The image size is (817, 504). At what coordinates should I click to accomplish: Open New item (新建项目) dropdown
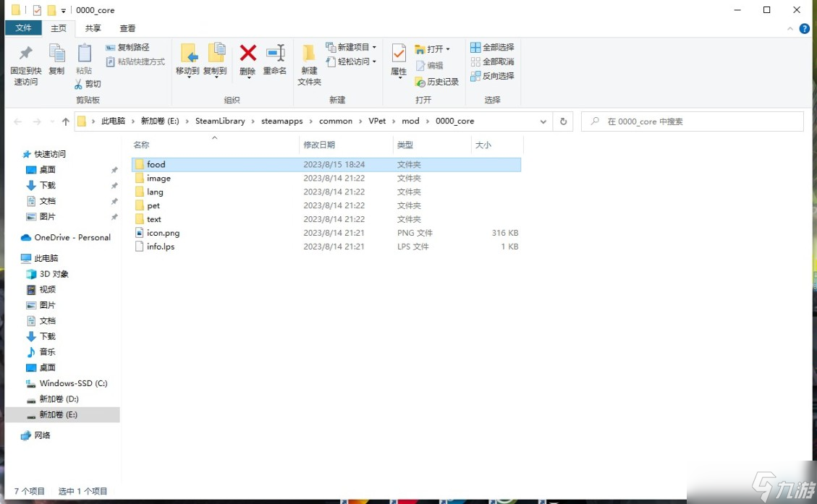coord(351,48)
